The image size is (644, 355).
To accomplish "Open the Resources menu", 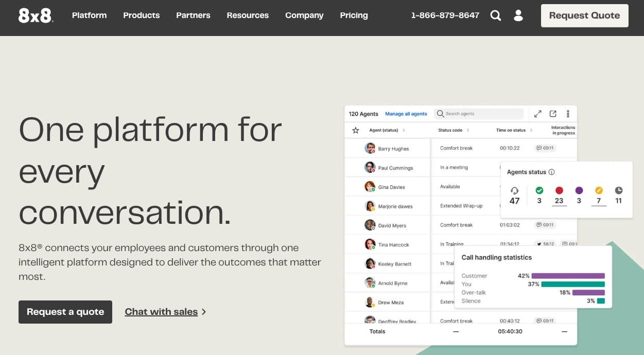I will [248, 15].
